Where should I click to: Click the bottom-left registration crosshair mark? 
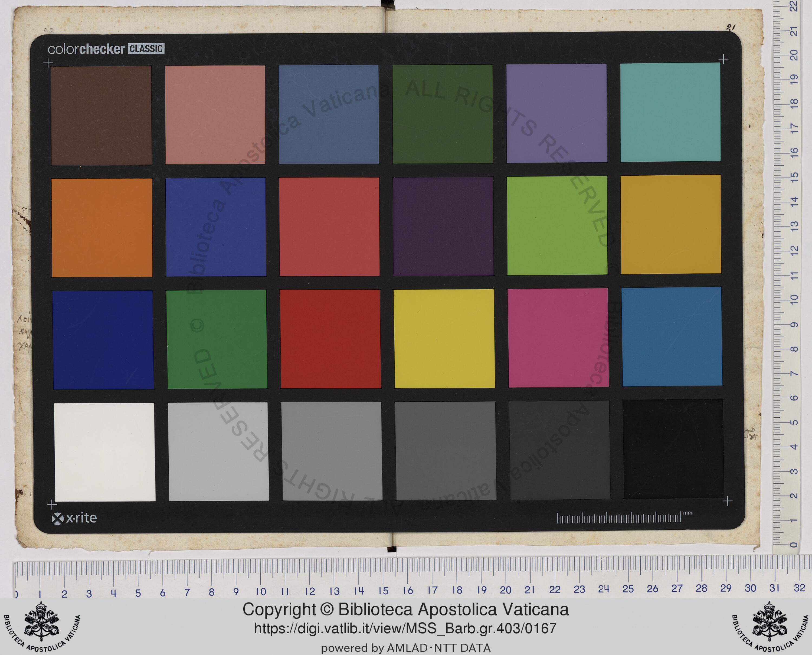[52, 505]
